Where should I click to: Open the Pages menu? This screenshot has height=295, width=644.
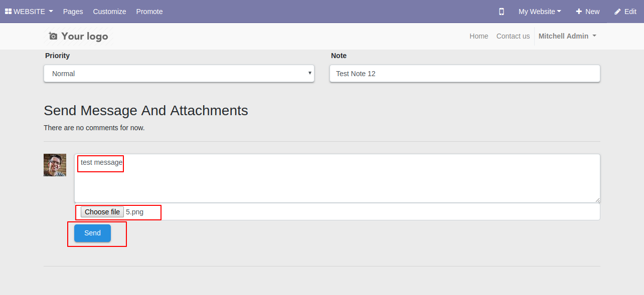point(73,12)
